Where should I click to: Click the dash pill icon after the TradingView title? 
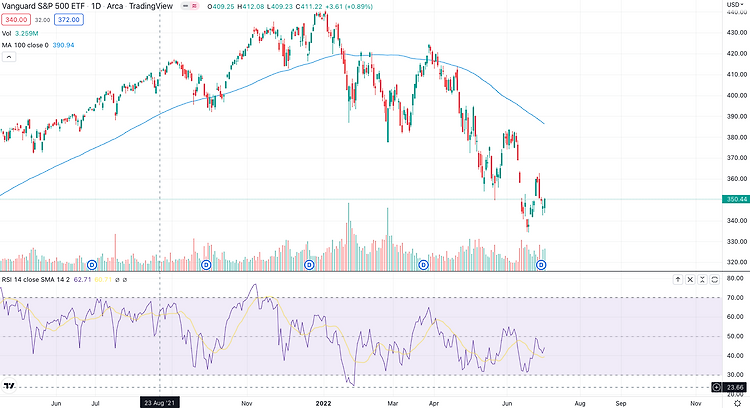coord(186,6)
